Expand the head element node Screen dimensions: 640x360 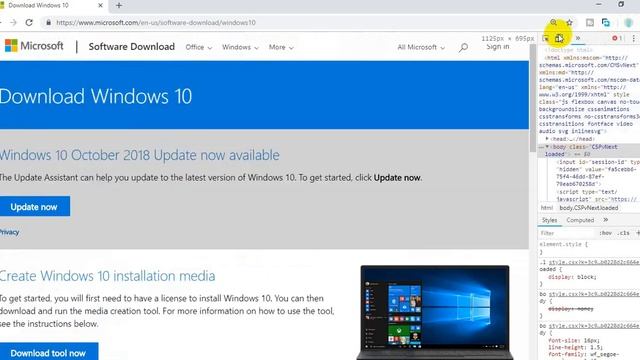coord(547,139)
